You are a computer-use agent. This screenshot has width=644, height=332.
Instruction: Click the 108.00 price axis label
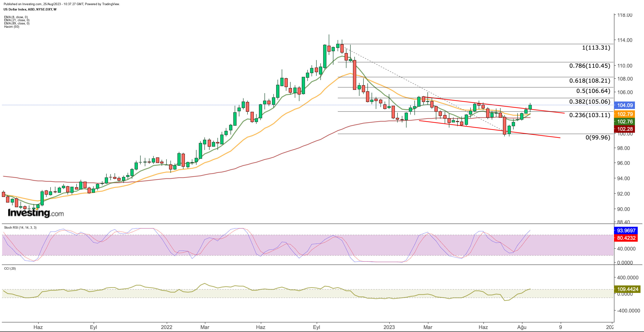pyautogui.click(x=625, y=79)
